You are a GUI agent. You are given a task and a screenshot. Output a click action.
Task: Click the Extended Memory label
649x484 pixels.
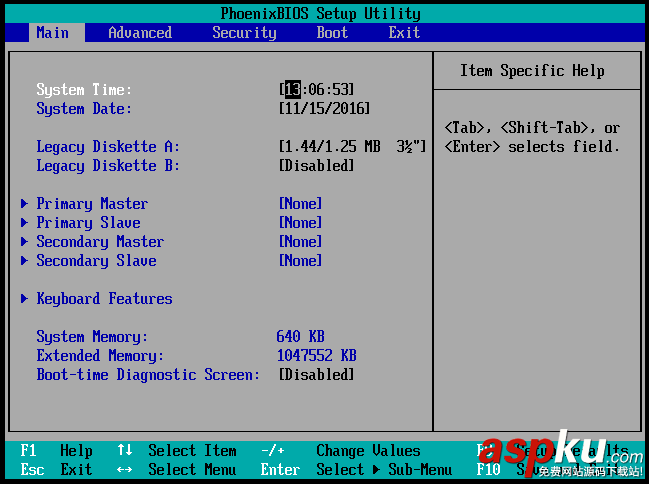100,356
